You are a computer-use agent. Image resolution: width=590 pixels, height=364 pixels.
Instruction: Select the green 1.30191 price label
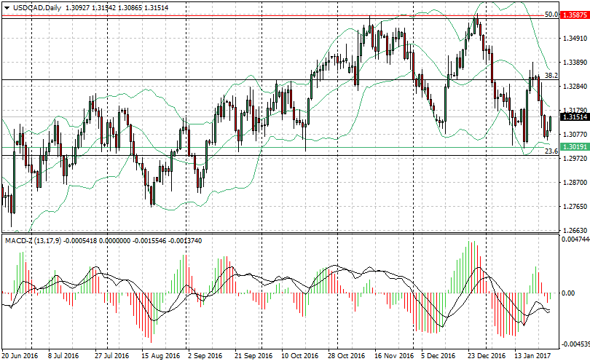tap(574, 146)
